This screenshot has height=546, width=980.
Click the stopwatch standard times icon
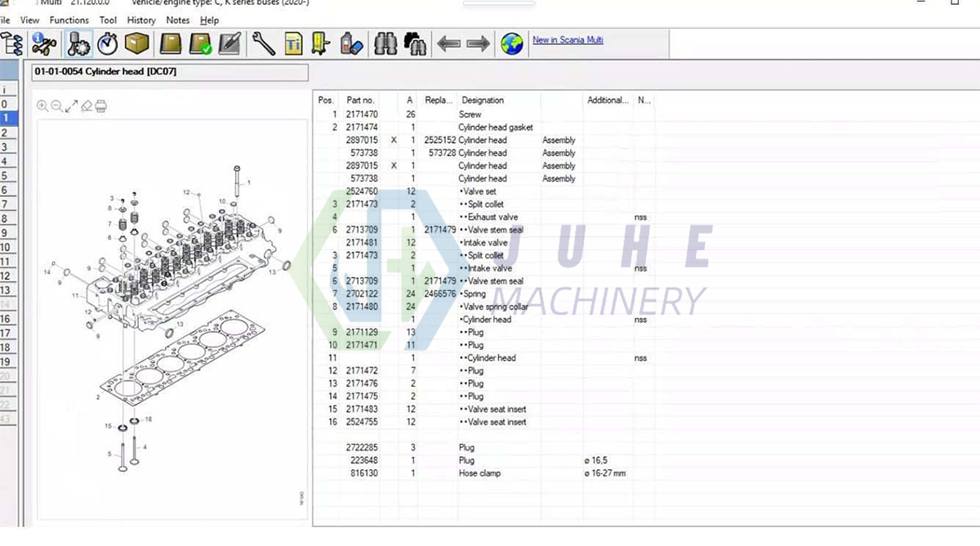[106, 43]
